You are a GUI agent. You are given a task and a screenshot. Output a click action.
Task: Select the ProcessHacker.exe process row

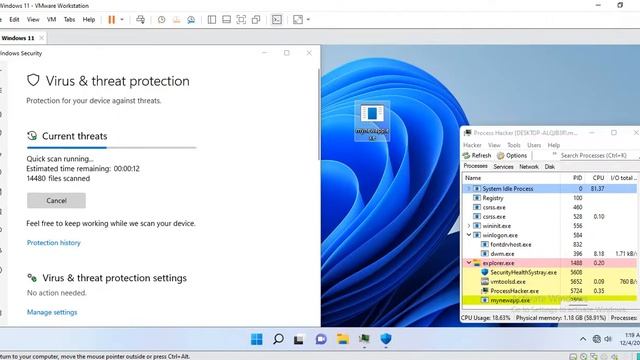[x=549, y=291]
